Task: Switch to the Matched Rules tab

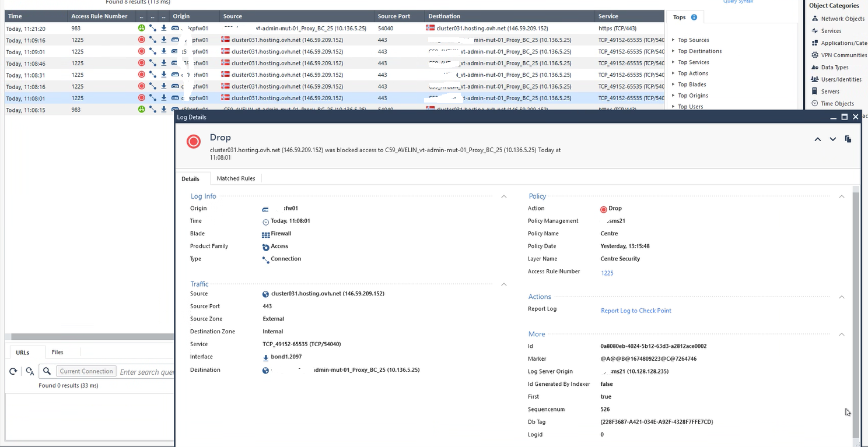Action: pos(236,178)
